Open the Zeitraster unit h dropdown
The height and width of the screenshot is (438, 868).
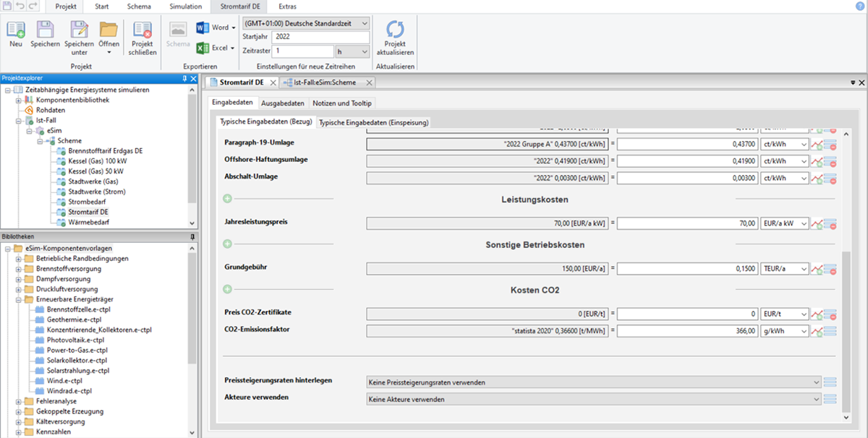352,52
